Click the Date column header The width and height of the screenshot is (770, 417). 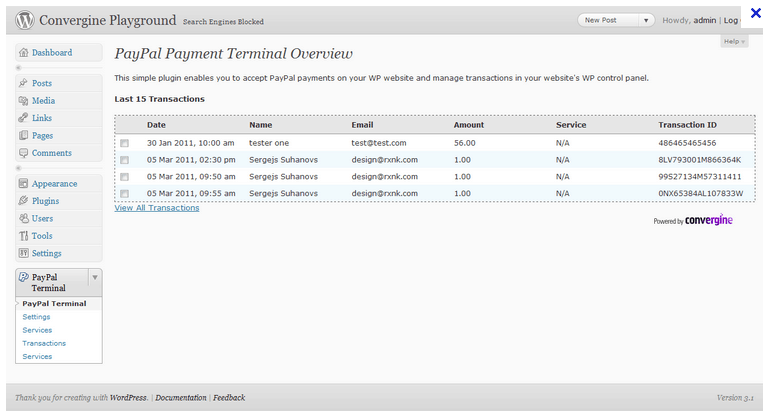pos(156,125)
